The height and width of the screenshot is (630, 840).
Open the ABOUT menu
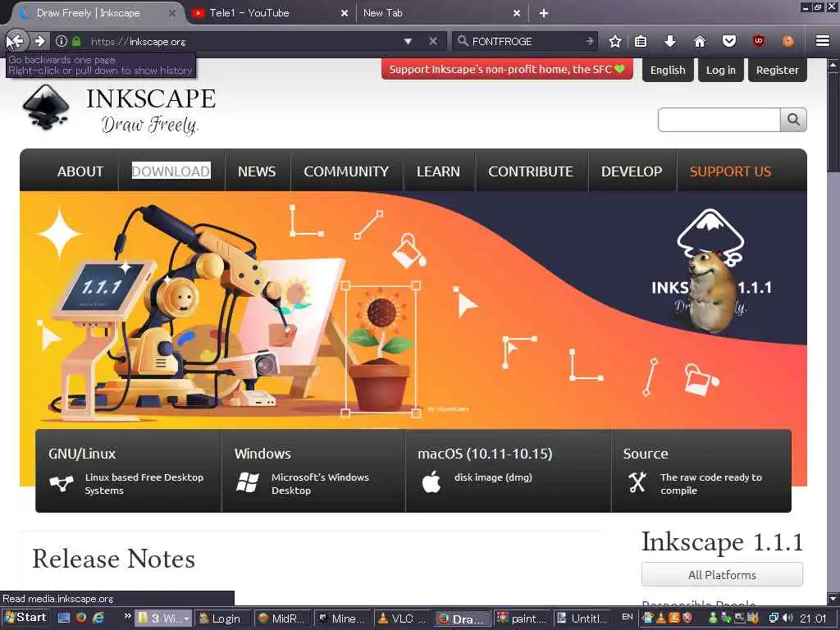80,171
